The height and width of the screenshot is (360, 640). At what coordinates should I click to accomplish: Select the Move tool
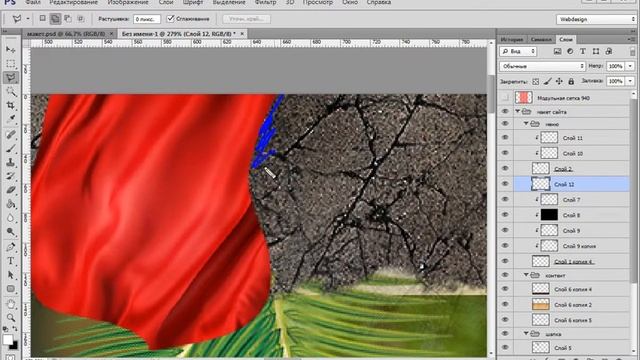tap(11, 49)
